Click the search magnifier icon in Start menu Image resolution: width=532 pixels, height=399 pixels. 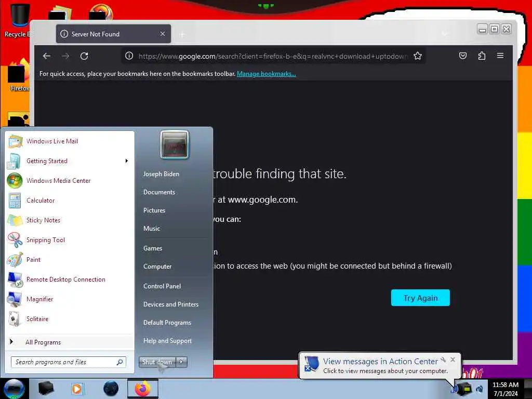[x=120, y=362]
